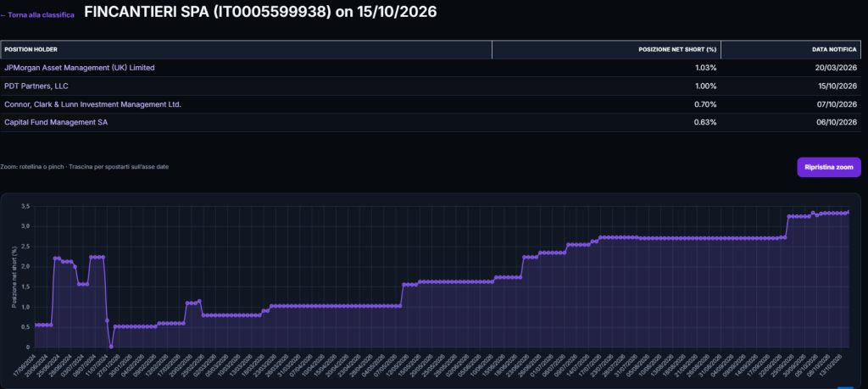Click the chart data point at zero
868x389 pixels.
(111, 347)
